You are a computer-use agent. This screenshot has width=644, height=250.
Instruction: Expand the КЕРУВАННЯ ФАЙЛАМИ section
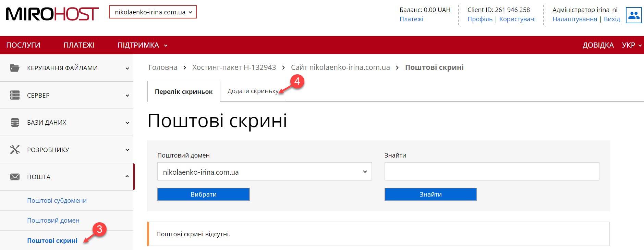(67, 68)
